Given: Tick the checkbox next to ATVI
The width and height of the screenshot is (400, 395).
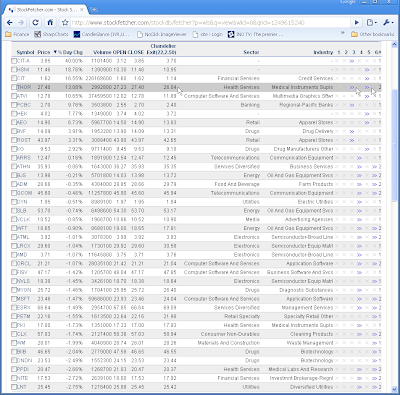Looking at the screenshot, I should [x=14, y=96].
